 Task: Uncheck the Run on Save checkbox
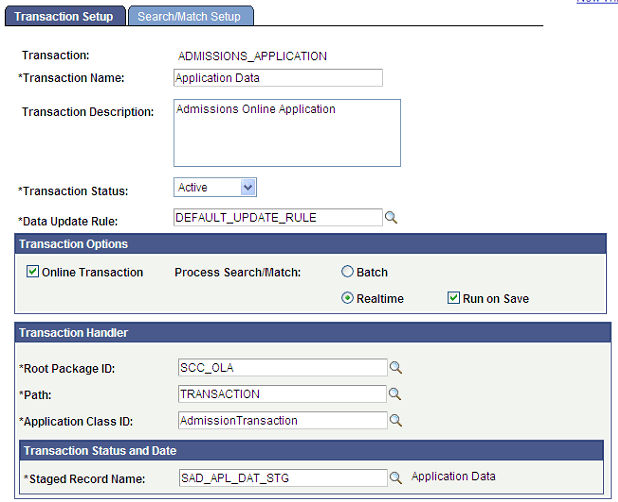click(x=453, y=298)
